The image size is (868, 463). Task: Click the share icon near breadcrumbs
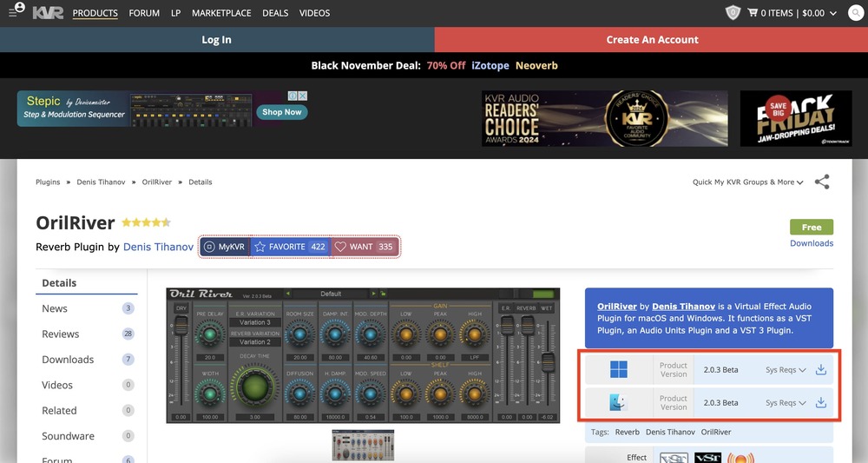click(x=821, y=182)
